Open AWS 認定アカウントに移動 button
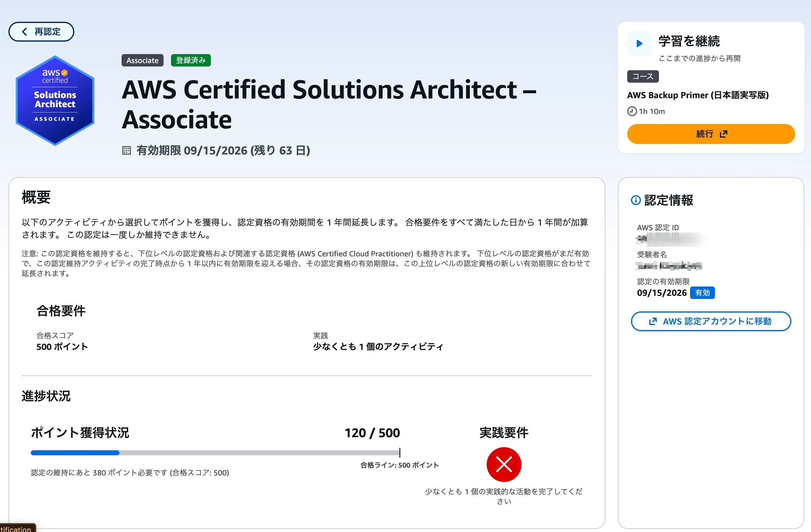 pos(711,321)
